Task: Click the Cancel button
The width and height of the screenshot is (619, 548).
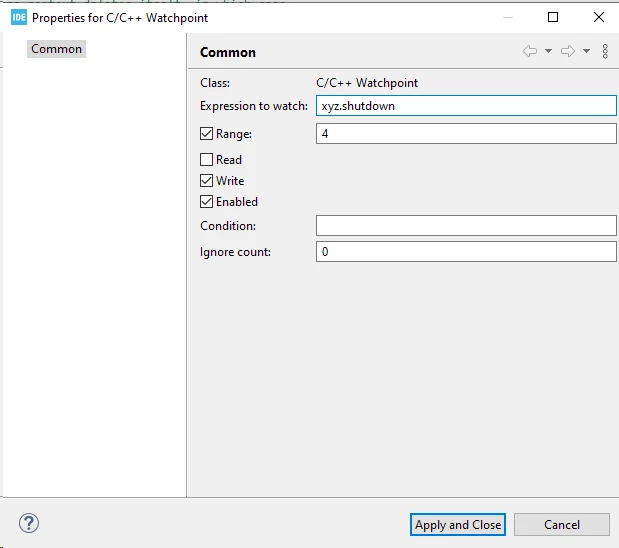Action: coord(562,525)
